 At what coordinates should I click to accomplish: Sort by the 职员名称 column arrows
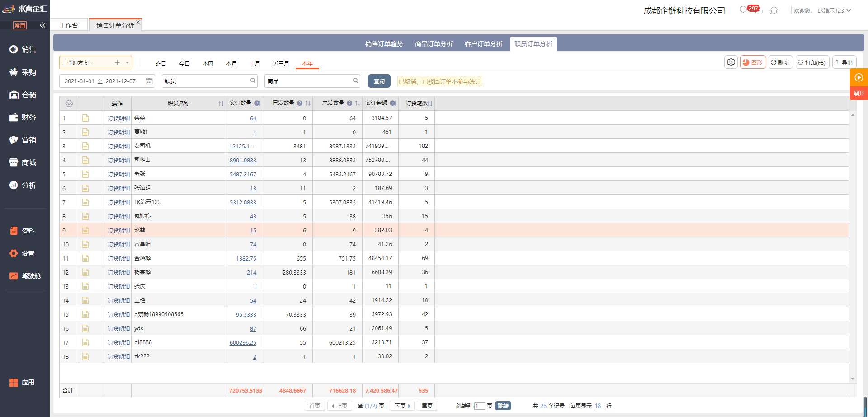point(221,104)
